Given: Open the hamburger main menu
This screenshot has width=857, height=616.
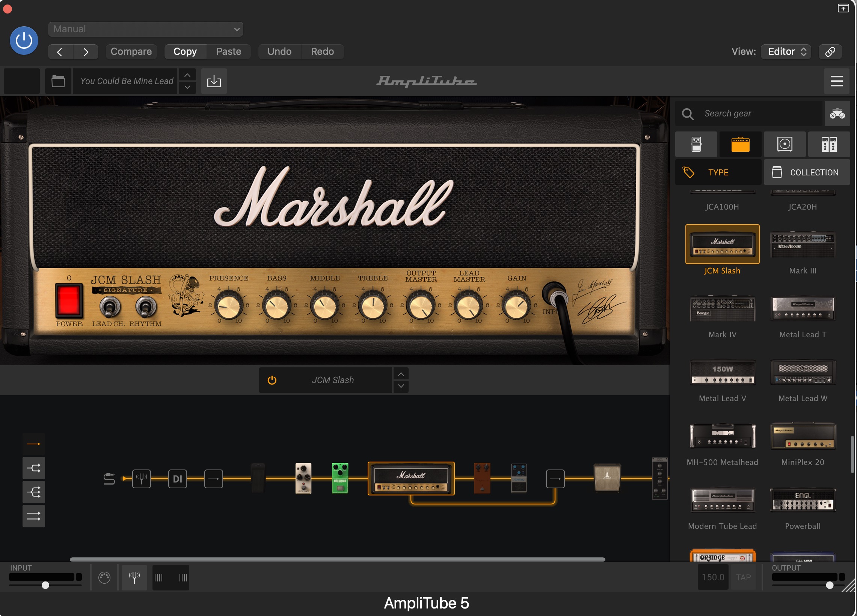Looking at the screenshot, I should pyautogui.click(x=837, y=81).
